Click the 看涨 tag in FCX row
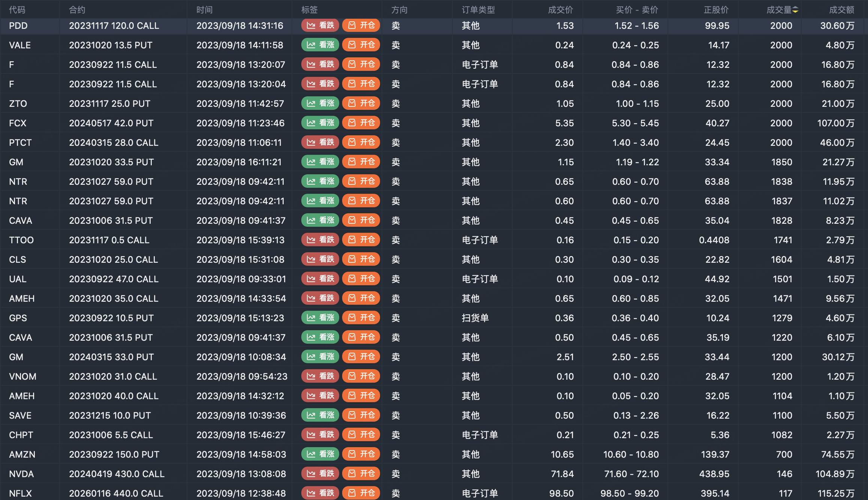 click(x=320, y=123)
